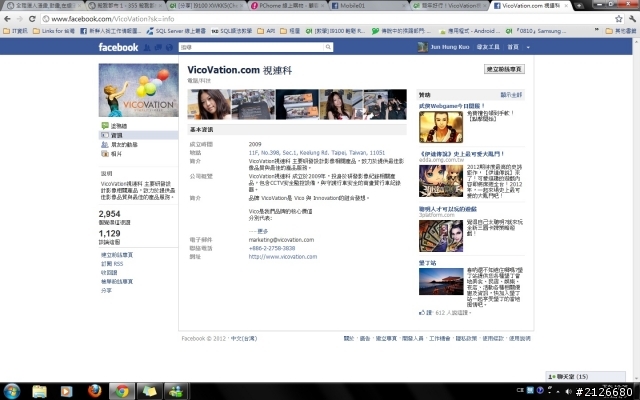This screenshot has width=640, height=400.
Task: Switch to Chrome in the taskbar
Action: [x=122, y=391]
